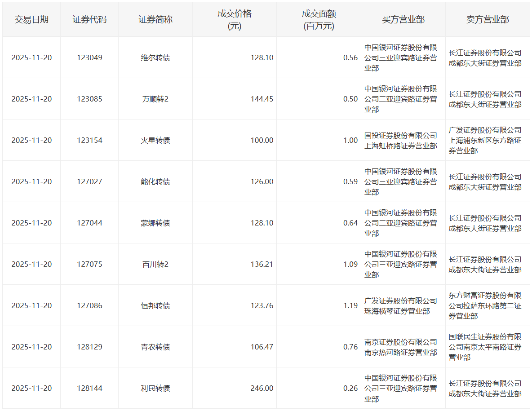Select the 买方营业部 column header

[403, 20]
